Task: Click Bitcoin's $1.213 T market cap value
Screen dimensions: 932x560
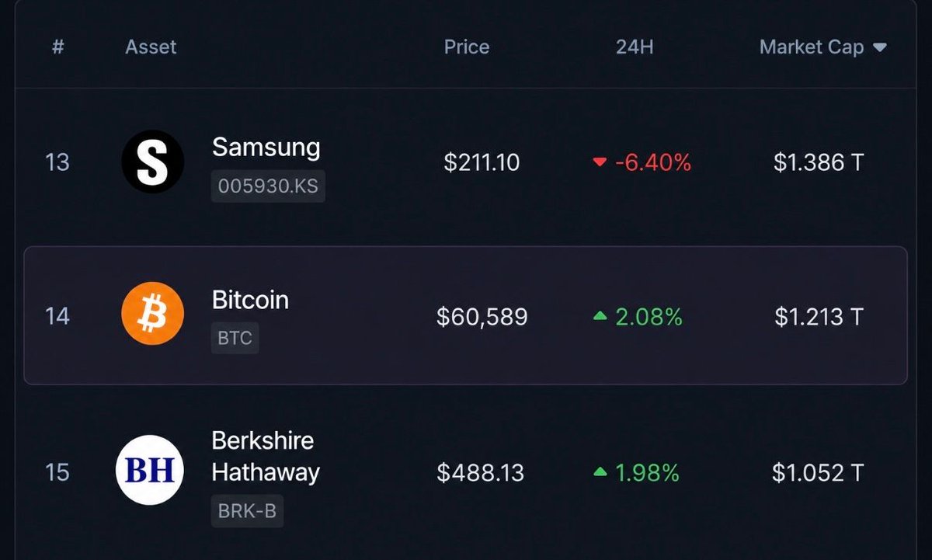Action: (819, 317)
